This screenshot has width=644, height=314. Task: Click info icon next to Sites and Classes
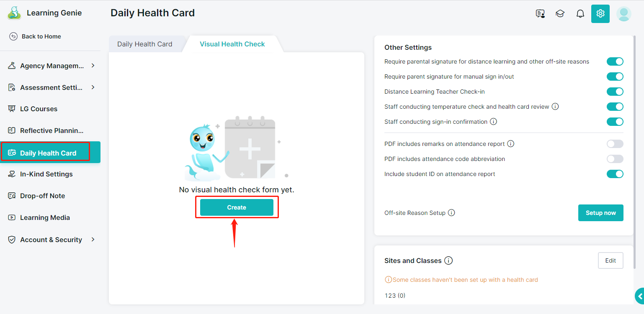click(448, 260)
